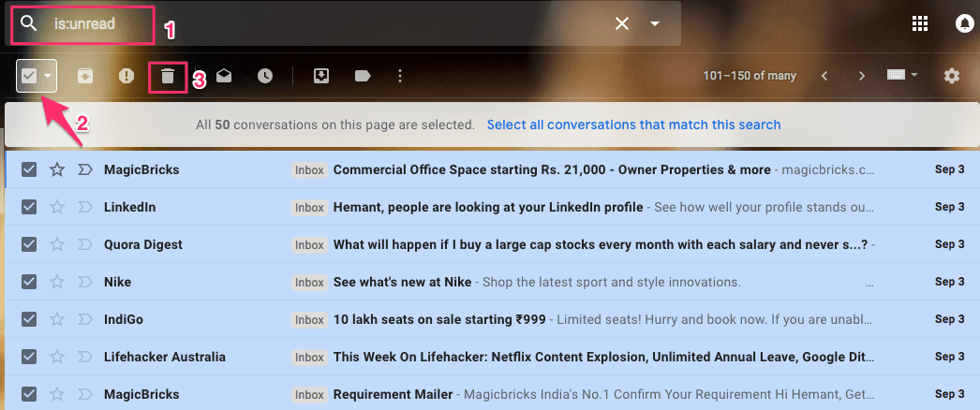
Task: Open the More options three-dot menu
Action: [x=400, y=76]
